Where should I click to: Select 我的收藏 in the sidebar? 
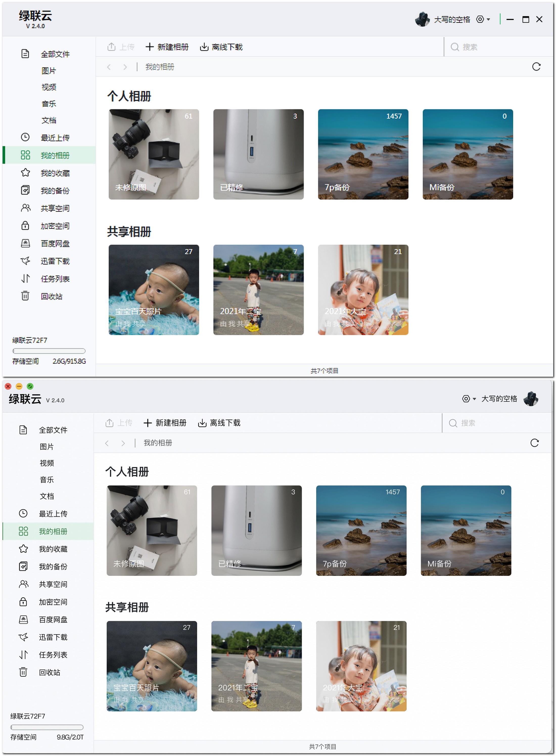coord(55,173)
